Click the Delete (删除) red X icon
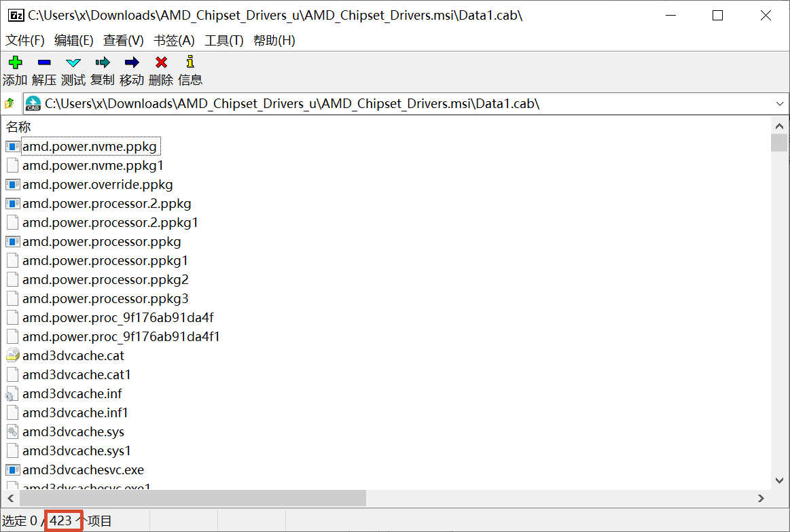The width and height of the screenshot is (790, 532). click(x=161, y=63)
